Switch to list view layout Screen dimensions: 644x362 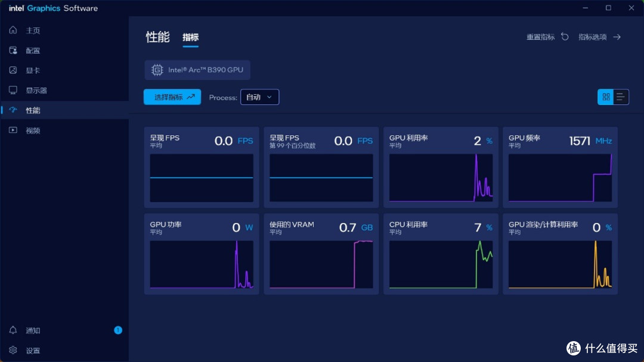621,97
